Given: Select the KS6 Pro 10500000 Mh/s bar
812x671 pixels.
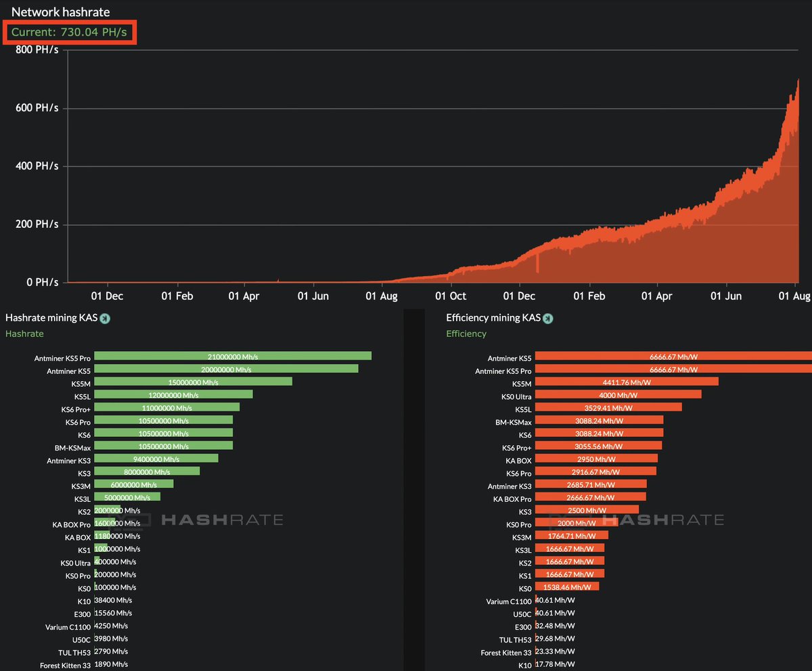Looking at the screenshot, I should pyautogui.click(x=164, y=421).
